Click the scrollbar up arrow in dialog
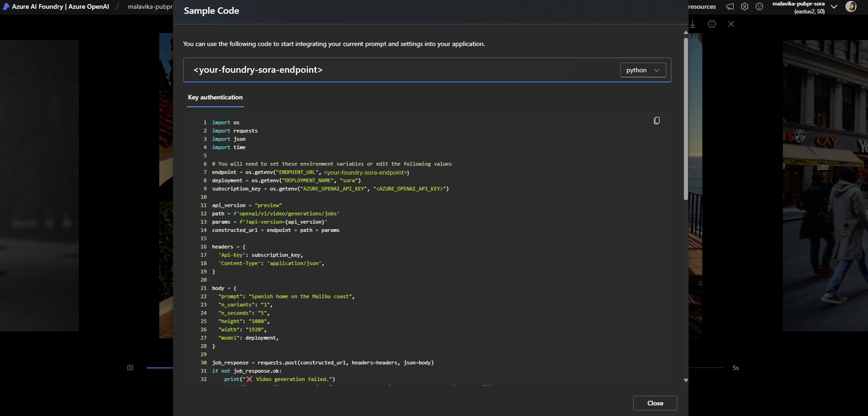This screenshot has width=868, height=416. click(x=685, y=33)
